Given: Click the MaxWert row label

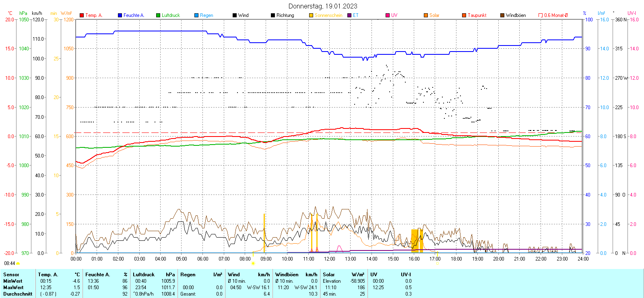Looking at the screenshot, I should click(x=13, y=288).
